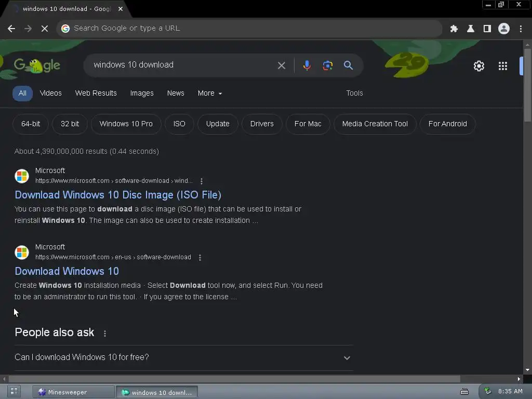Open the Google apps grid
The image size is (532, 399).
(x=502, y=66)
